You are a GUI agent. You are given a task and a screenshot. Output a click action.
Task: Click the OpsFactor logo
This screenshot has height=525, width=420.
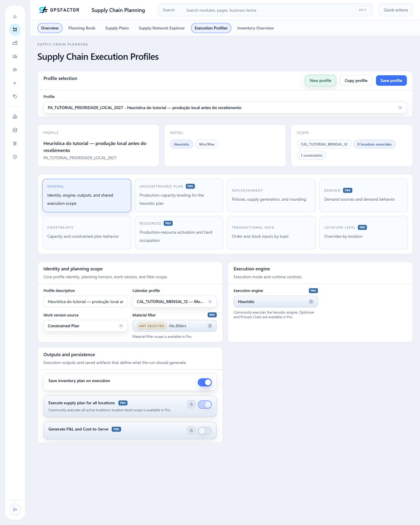coord(59,10)
